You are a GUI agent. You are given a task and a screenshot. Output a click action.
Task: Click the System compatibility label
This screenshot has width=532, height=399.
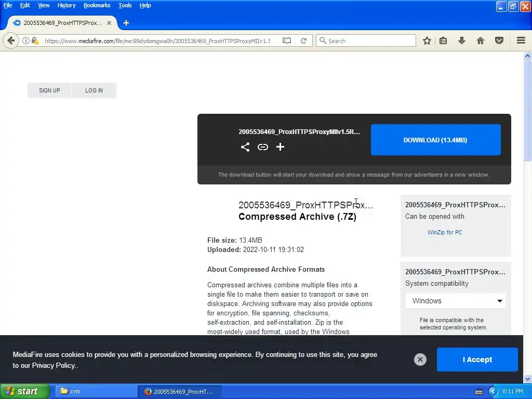coord(436,283)
